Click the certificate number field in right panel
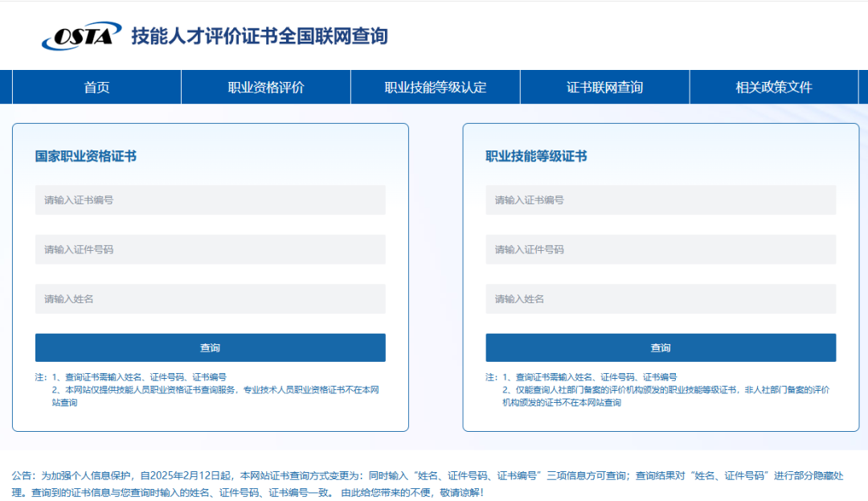This screenshot has width=868, height=501. click(x=661, y=199)
